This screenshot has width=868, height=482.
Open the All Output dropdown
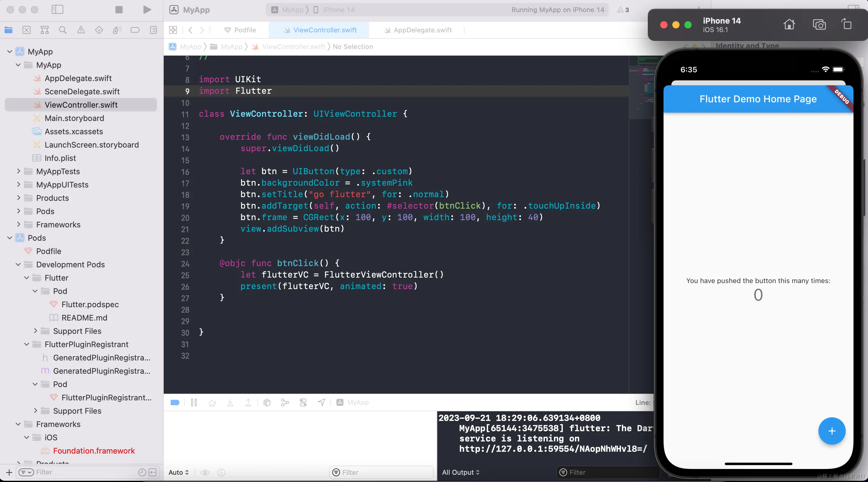tap(460, 472)
